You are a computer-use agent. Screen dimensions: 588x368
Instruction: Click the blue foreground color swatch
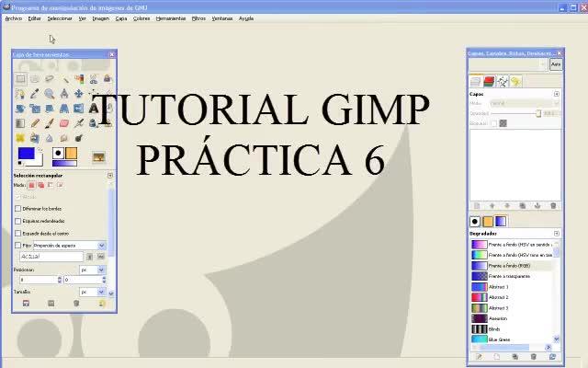coord(27,154)
